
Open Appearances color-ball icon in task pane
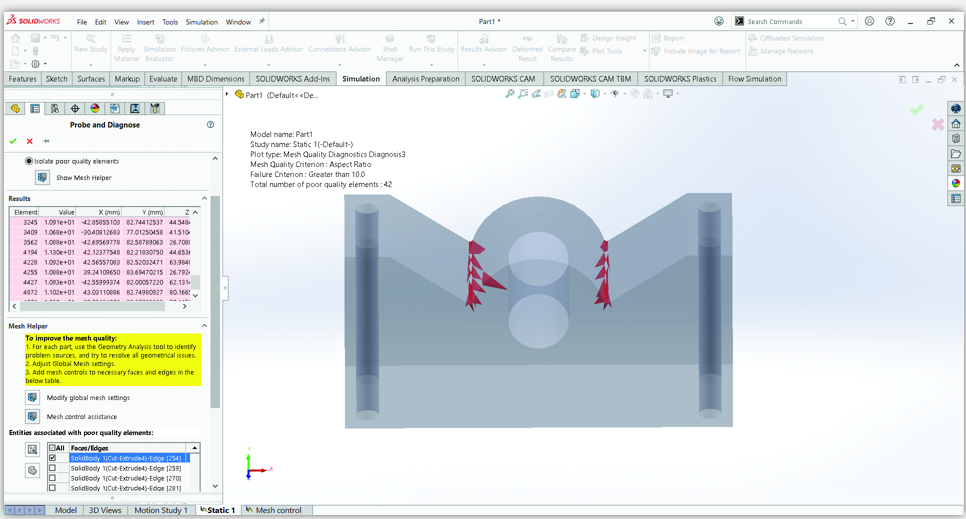(x=956, y=183)
